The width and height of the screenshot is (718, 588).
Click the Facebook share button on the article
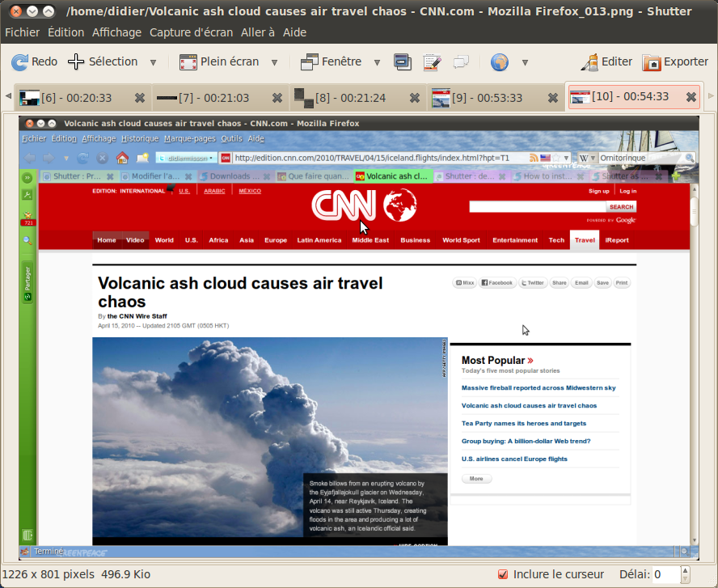497,282
